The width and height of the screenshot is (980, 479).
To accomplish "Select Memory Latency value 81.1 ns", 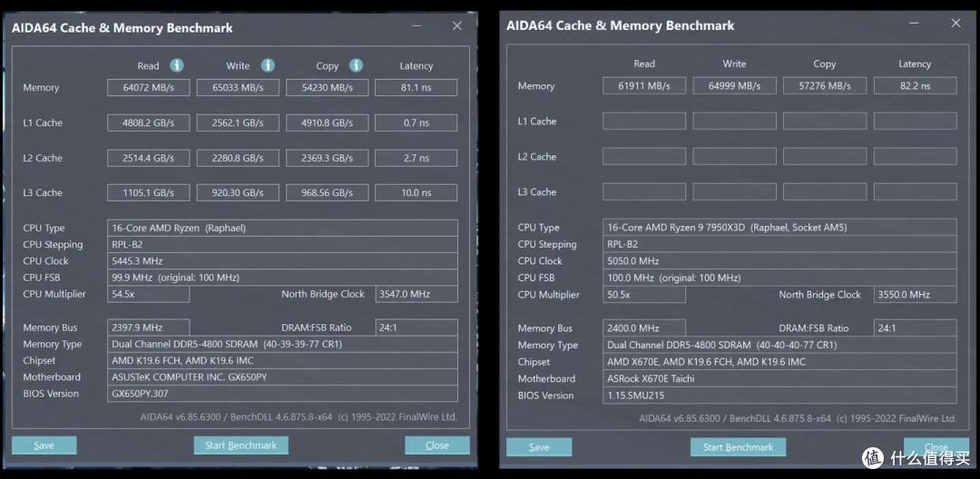I will (416, 87).
